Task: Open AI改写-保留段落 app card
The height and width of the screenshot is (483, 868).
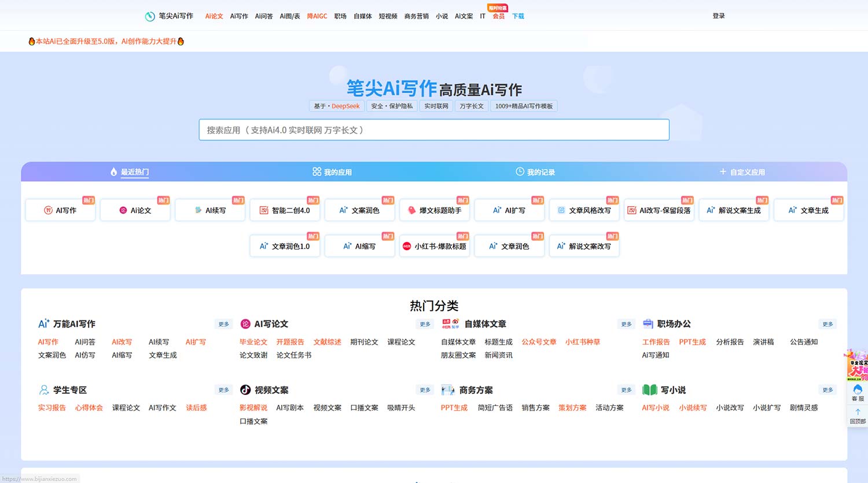Action: click(659, 210)
